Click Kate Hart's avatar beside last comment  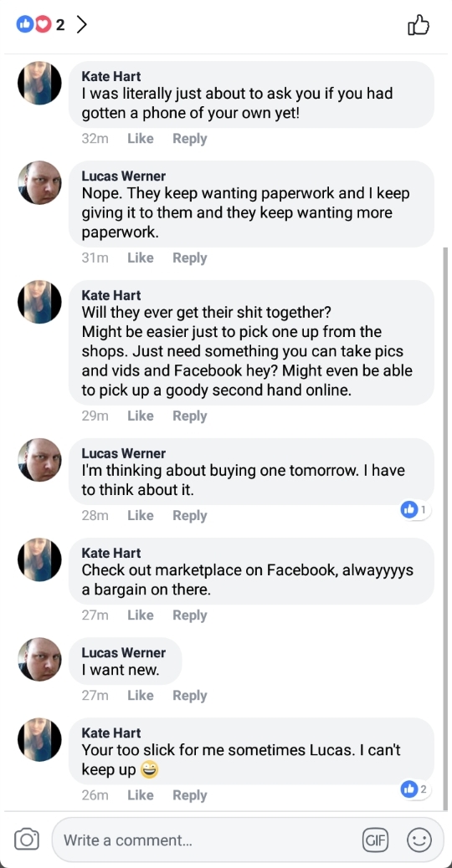pos(39,739)
